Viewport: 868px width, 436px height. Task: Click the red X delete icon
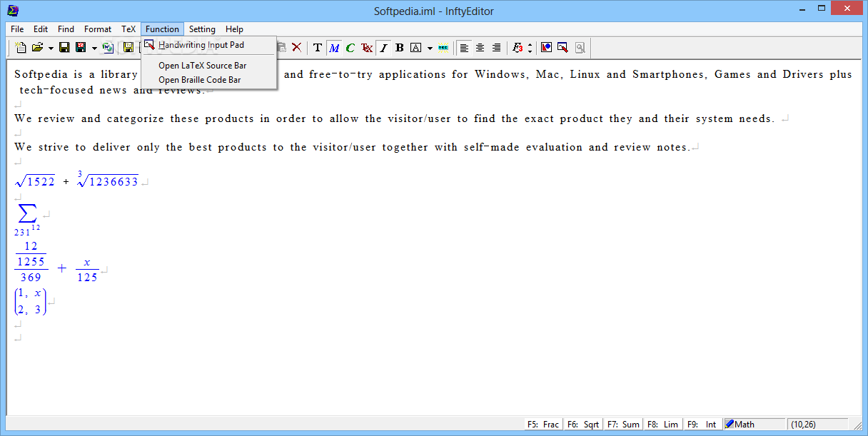point(296,48)
